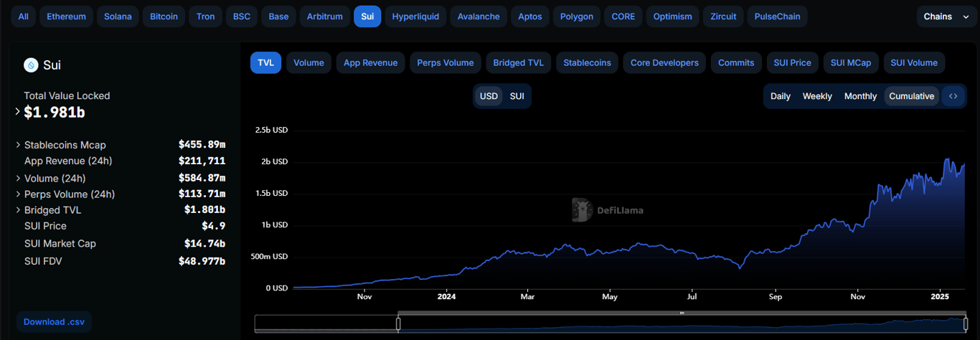Open the Chains dropdown menu

946,16
